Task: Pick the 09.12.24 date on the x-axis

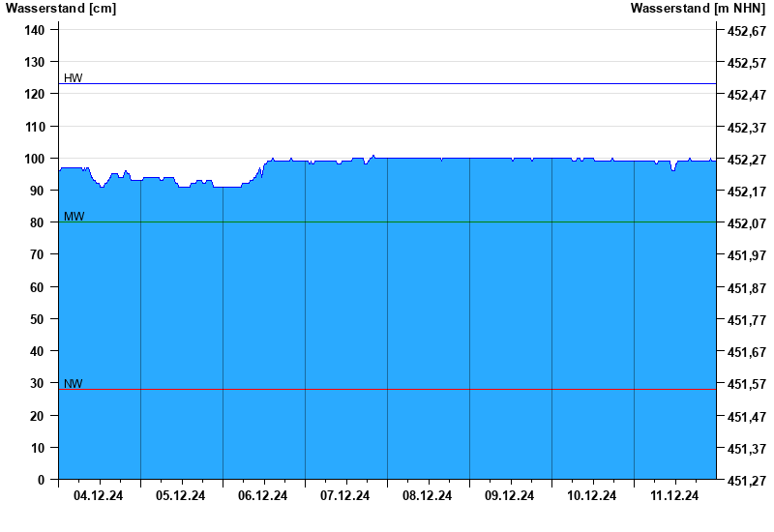Action: pyautogui.click(x=510, y=495)
